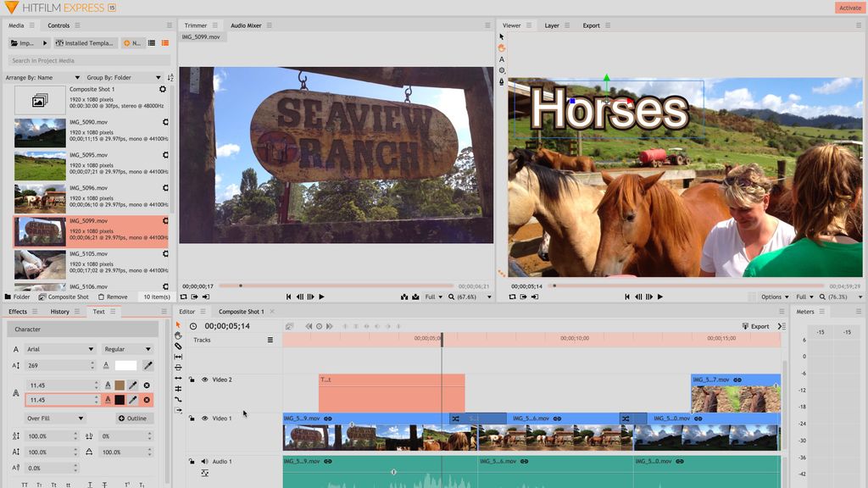Switch to the Audio Mixer tab
The height and width of the screenshot is (488, 868).
[246, 25]
